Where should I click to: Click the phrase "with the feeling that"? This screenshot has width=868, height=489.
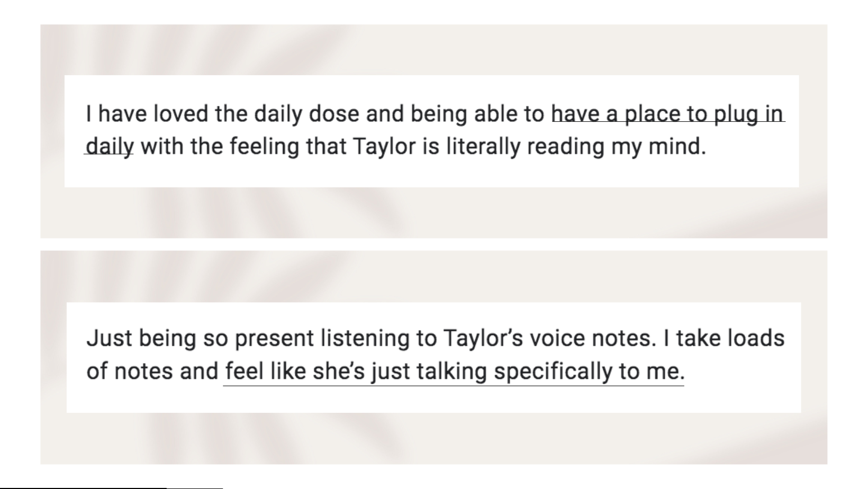click(x=243, y=147)
